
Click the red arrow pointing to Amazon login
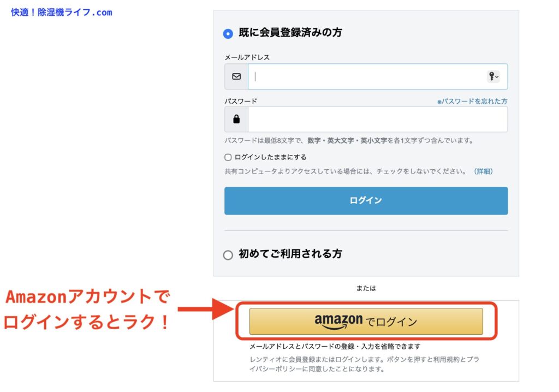click(206, 310)
